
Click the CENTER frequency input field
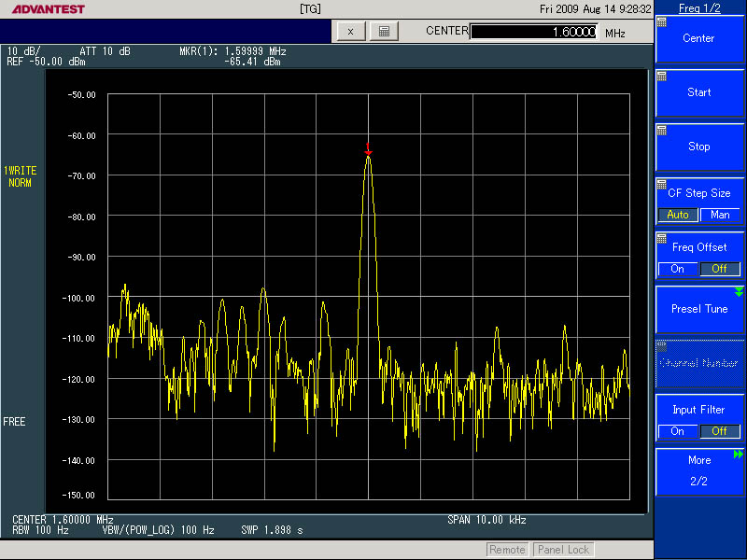point(533,32)
